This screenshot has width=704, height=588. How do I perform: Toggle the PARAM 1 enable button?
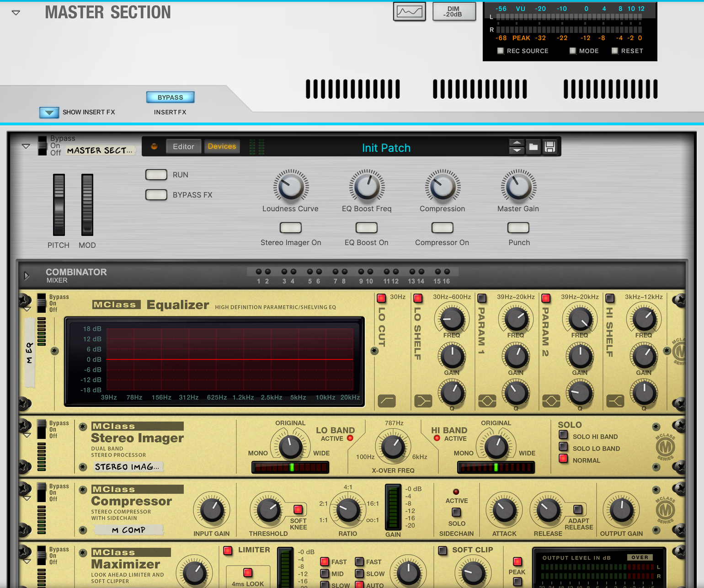482,298
